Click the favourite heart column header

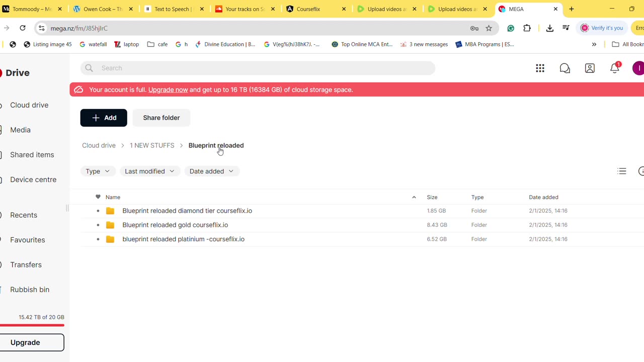pos(98,197)
